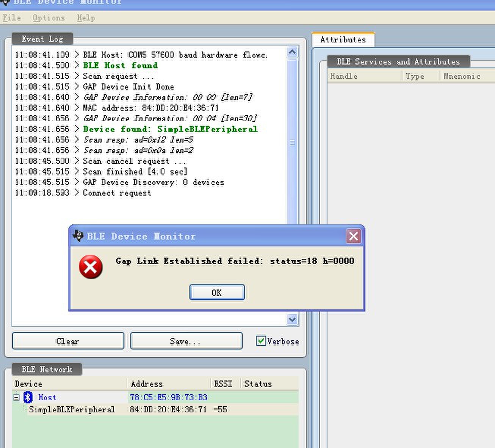Click 'Scan resp: ad=0x12 len=5' log line
Image resolution: width=495 pixels, height=448 pixels.
tap(104, 140)
